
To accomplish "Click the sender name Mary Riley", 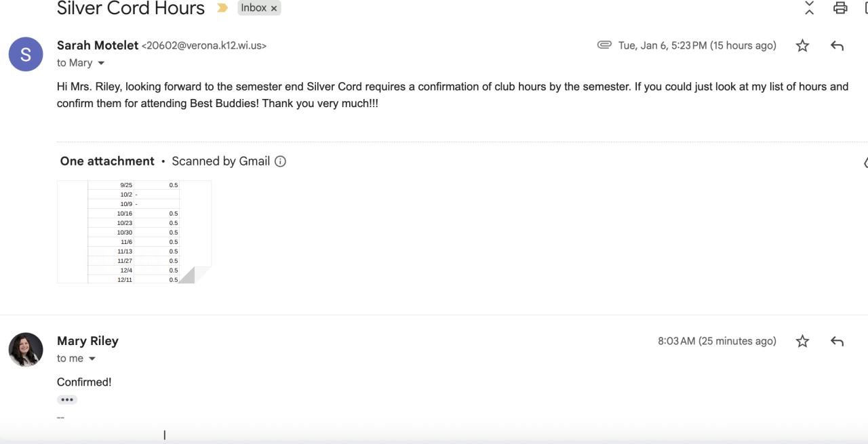I will [87, 341].
